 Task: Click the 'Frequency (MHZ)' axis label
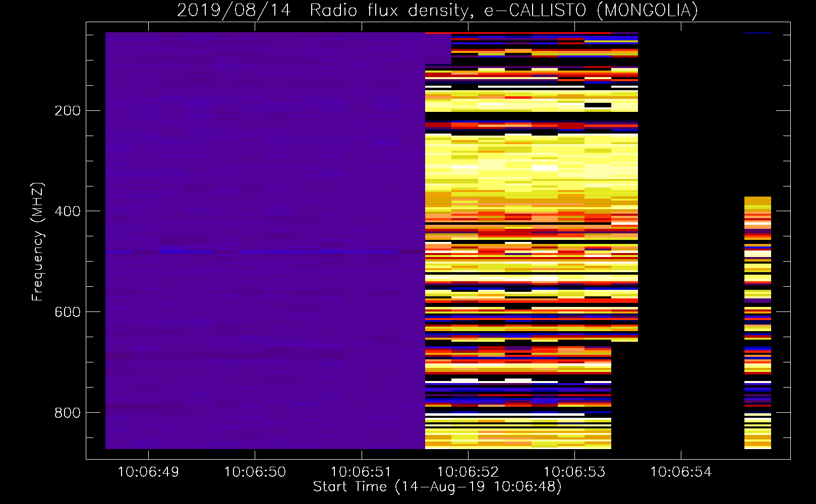pos(37,242)
